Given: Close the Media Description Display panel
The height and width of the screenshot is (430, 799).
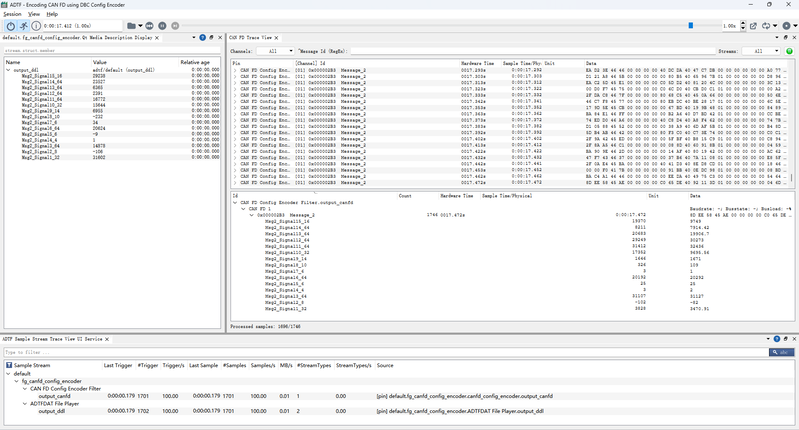Looking at the screenshot, I should [x=220, y=38].
